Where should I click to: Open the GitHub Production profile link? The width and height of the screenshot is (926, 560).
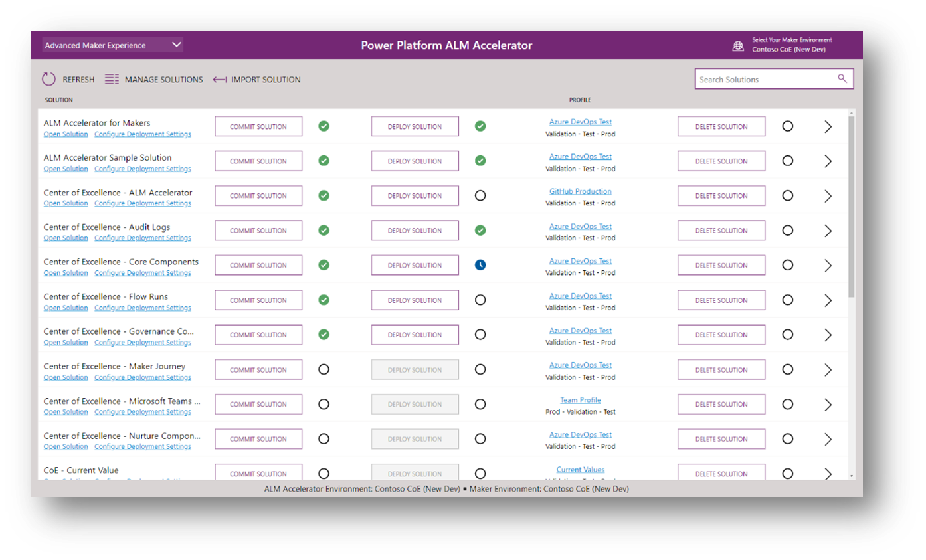pyautogui.click(x=580, y=191)
